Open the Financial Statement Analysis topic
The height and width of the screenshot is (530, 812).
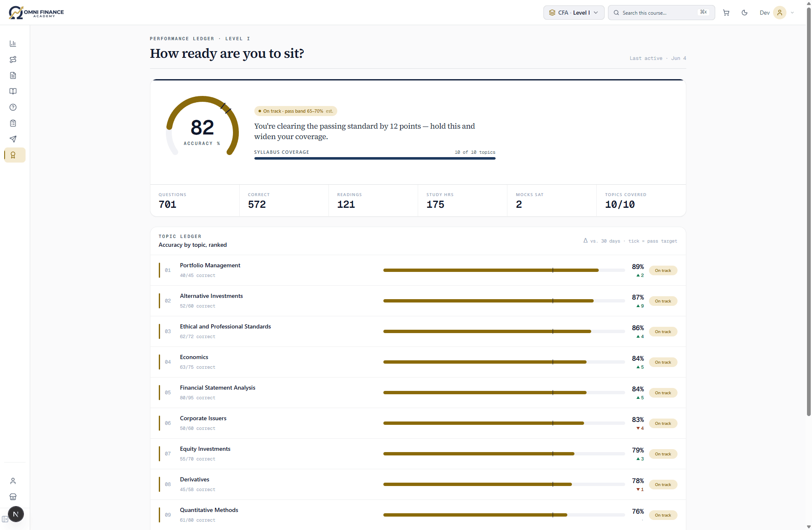[418, 393]
